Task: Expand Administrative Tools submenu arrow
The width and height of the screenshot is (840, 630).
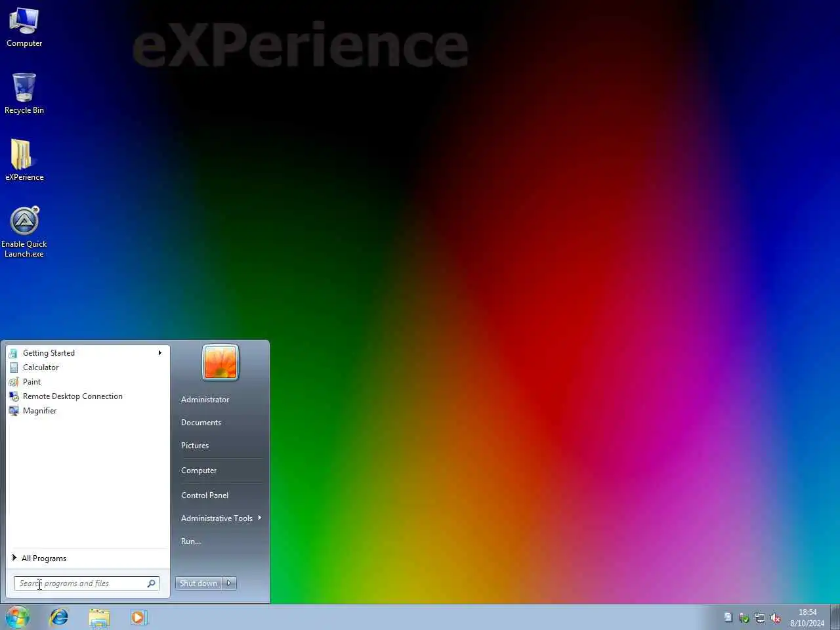Action: [x=260, y=518]
